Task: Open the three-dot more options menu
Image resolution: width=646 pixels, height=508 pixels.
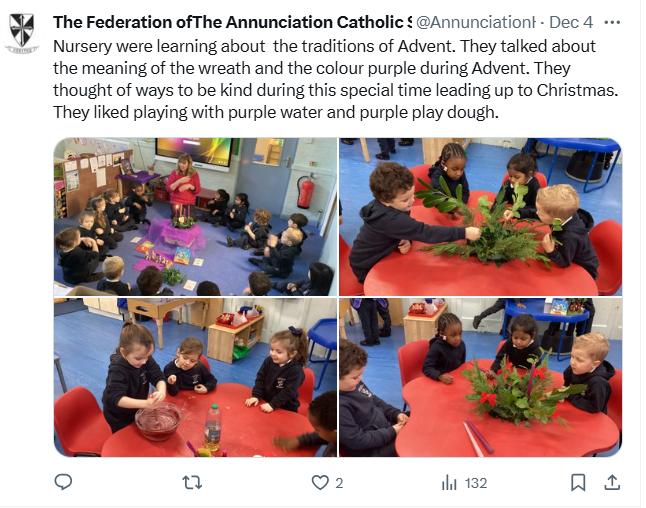Action: (x=612, y=22)
